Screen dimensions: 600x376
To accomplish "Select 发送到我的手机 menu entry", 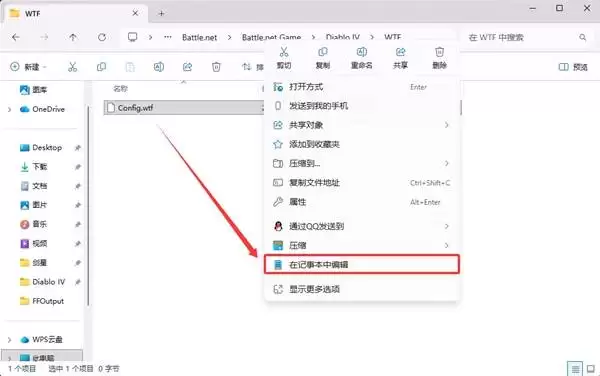I will 362,106.
